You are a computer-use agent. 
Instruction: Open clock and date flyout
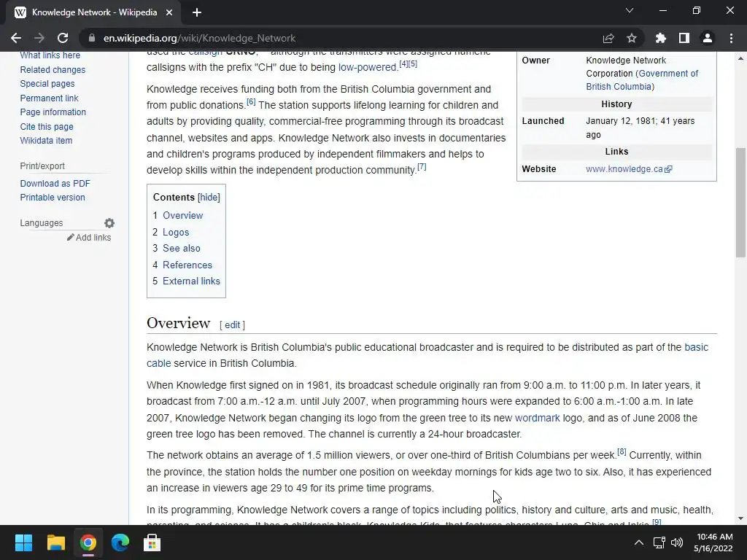click(x=713, y=542)
